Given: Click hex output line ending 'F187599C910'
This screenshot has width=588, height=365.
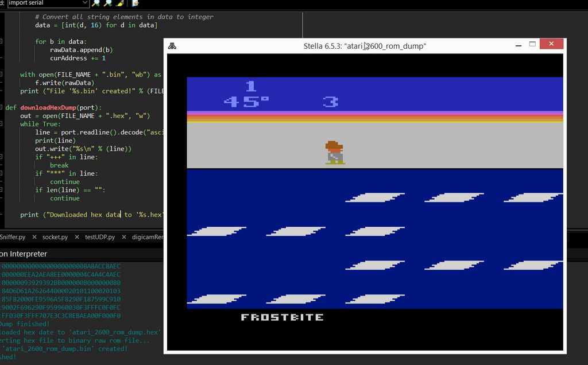Looking at the screenshot, I should pyautogui.click(x=61, y=299).
